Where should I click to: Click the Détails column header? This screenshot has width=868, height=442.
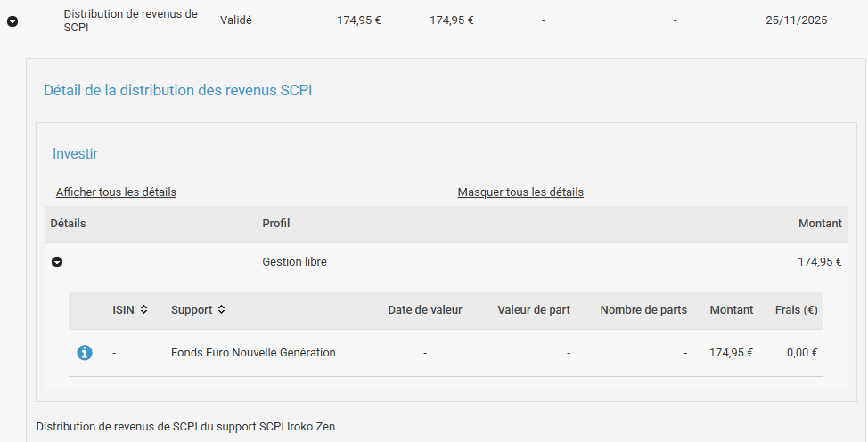point(69,224)
